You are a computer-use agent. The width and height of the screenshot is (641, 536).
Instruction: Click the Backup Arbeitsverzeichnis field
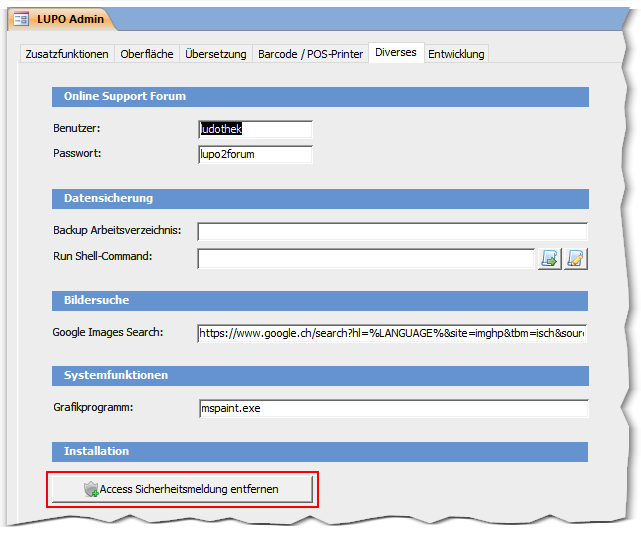click(x=392, y=231)
